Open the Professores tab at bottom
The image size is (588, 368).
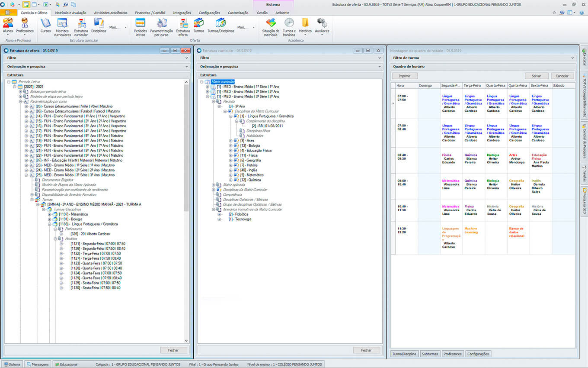[x=452, y=354]
